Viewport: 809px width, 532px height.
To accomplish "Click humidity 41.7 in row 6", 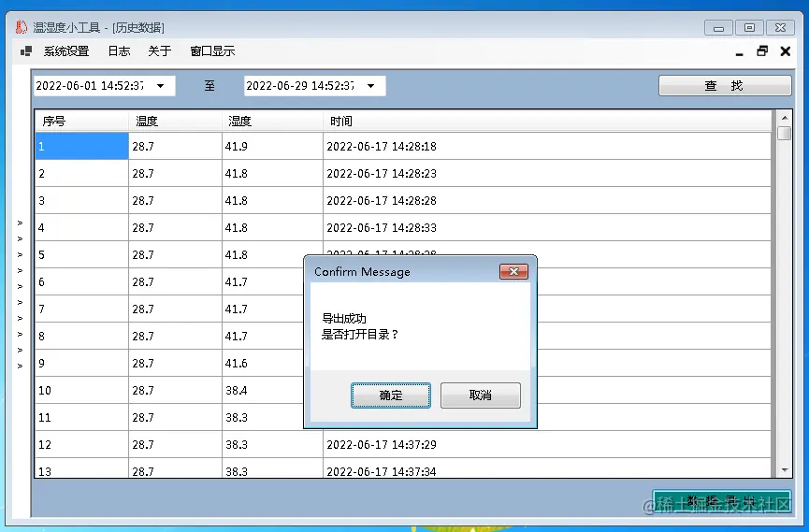I will [237, 282].
